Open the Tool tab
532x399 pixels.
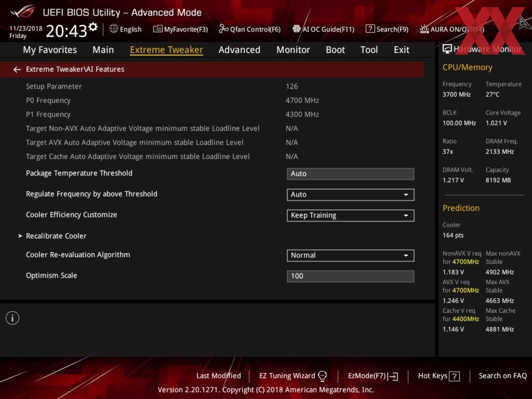coord(369,50)
